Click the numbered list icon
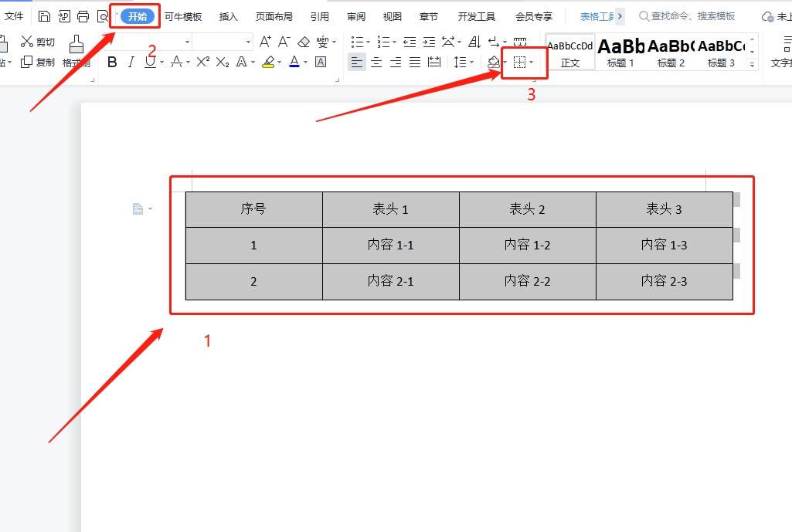This screenshot has width=792, height=532. point(383,42)
